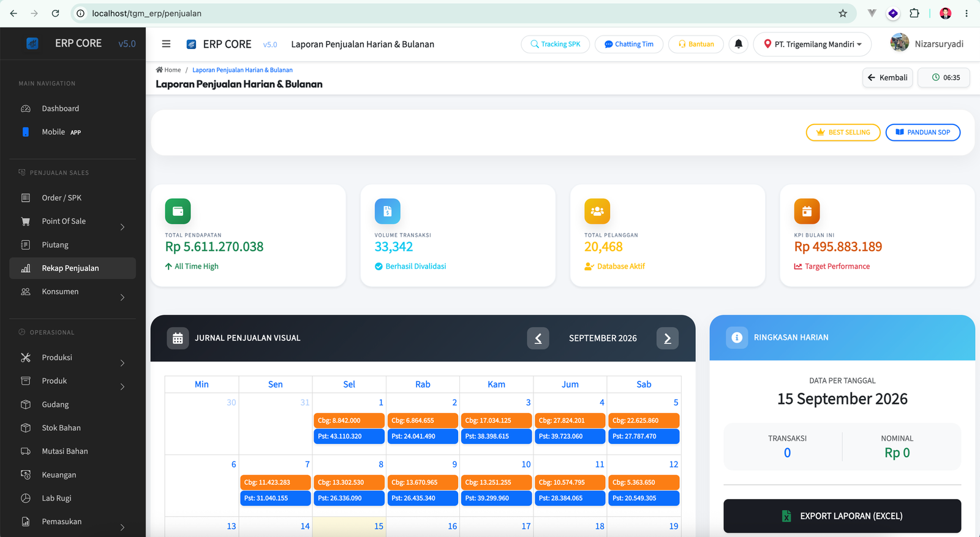Select calendar entry Pst: 43.110.320
This screenshot has height=537, width=980.
(x=349, y=436)
